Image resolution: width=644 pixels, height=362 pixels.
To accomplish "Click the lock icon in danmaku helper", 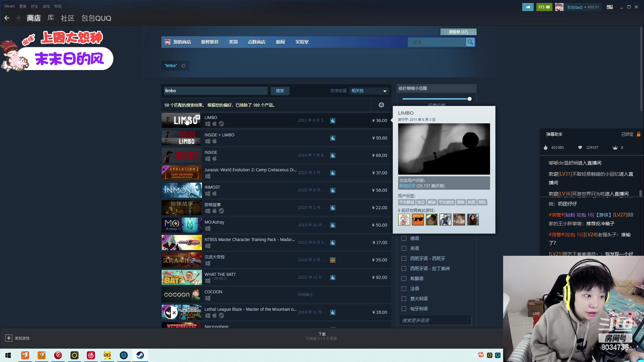I will 639,134.
